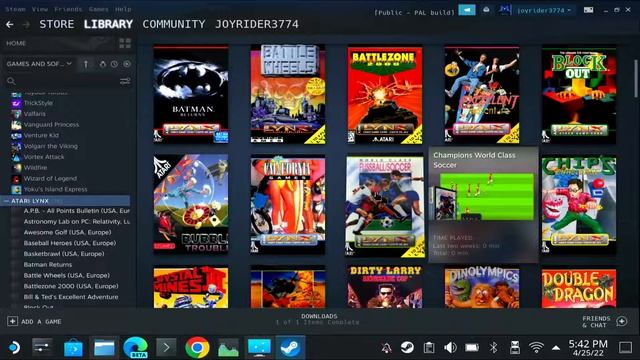Open KDE application launcher icon
640x360 pixels.
(x=14, y=348)
